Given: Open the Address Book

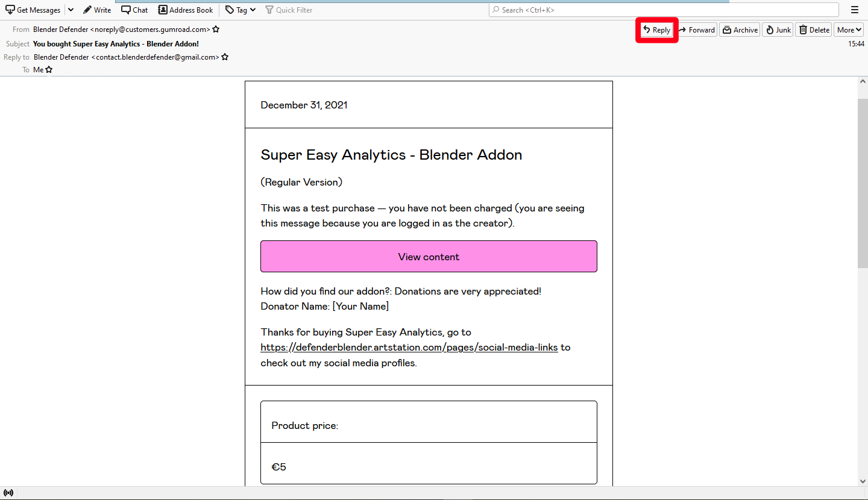Looking at the screenshot, I should point(186,10).
